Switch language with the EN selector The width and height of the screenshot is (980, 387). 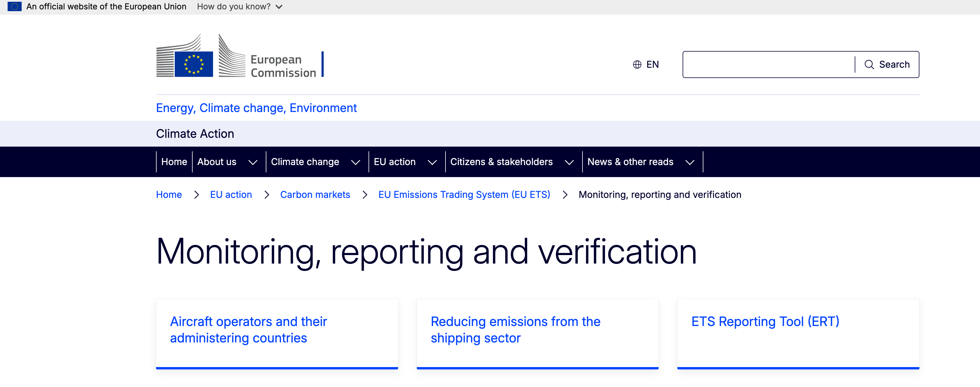[652, 64]
